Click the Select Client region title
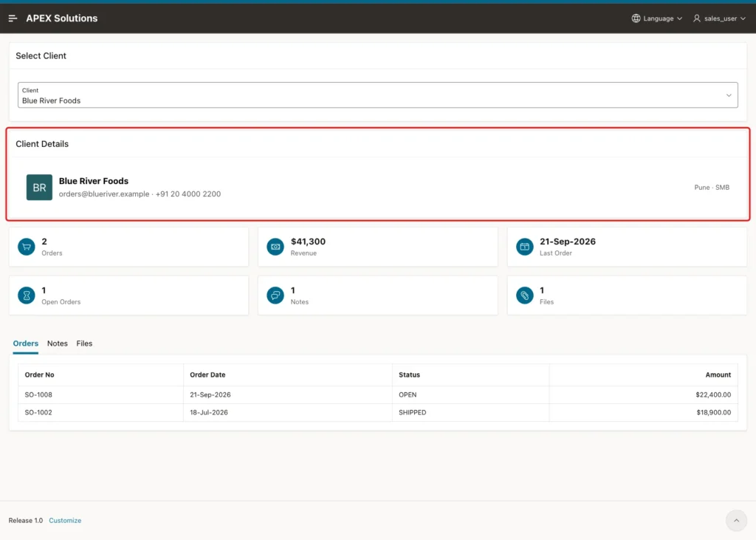Screen dimensions: 756x540 click(x=41, y=56)
